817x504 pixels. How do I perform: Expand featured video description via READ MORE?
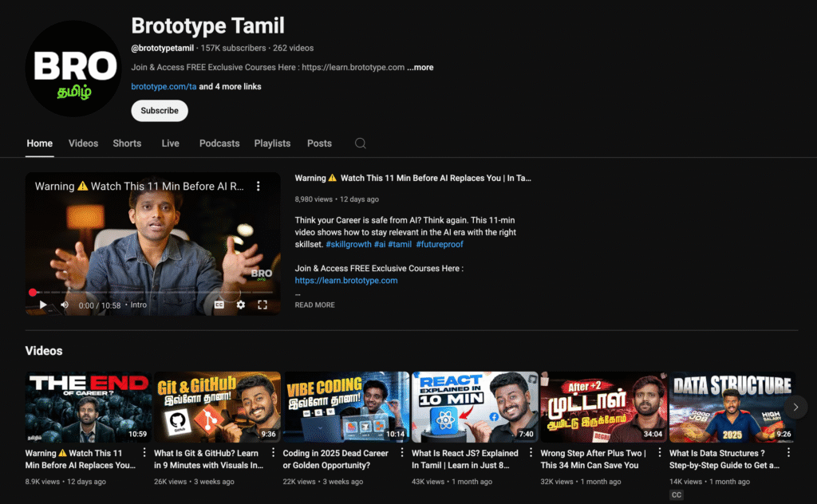[314, 305]
